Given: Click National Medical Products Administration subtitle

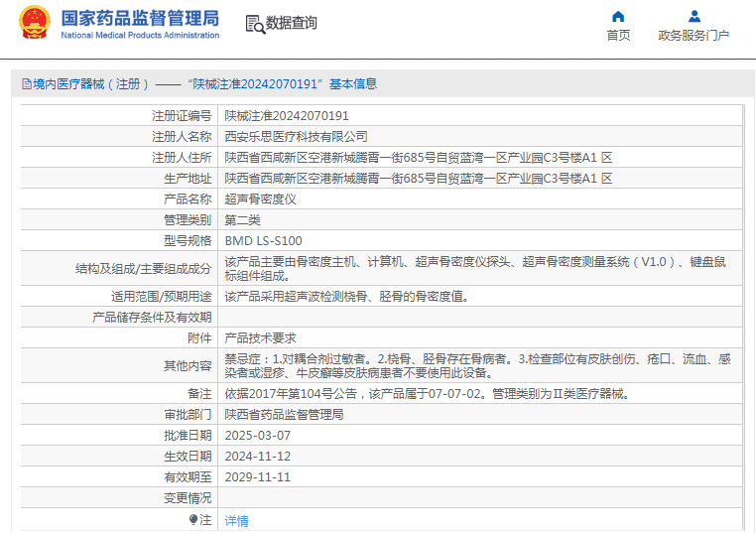Looking at the screenshot, I should 140,35.
